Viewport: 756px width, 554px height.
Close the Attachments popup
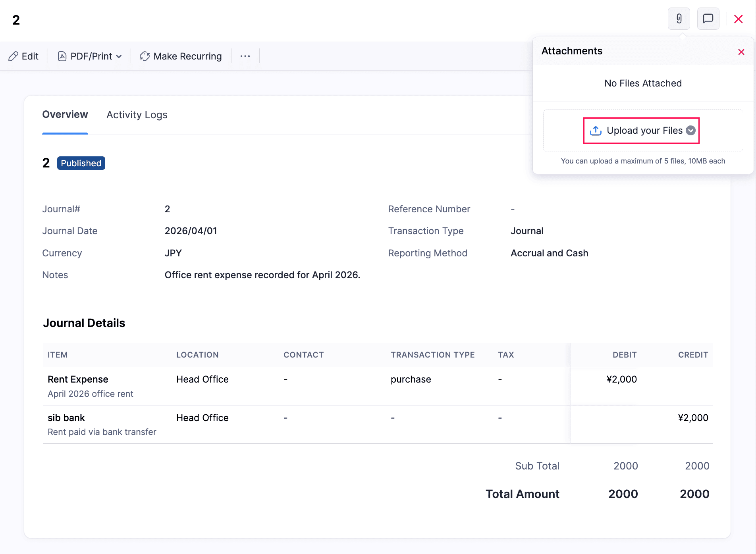click(741, 52)
